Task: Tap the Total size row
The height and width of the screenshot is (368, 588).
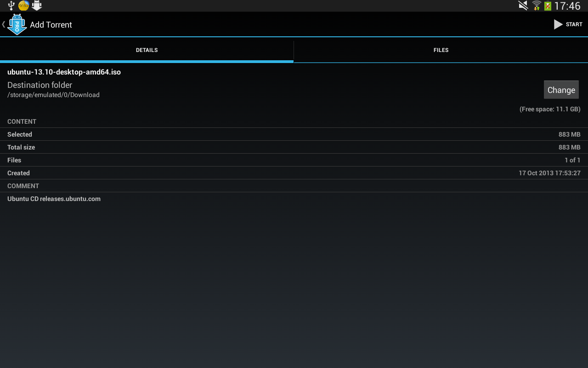Action: pyautogui.click(x=294, y=147)
